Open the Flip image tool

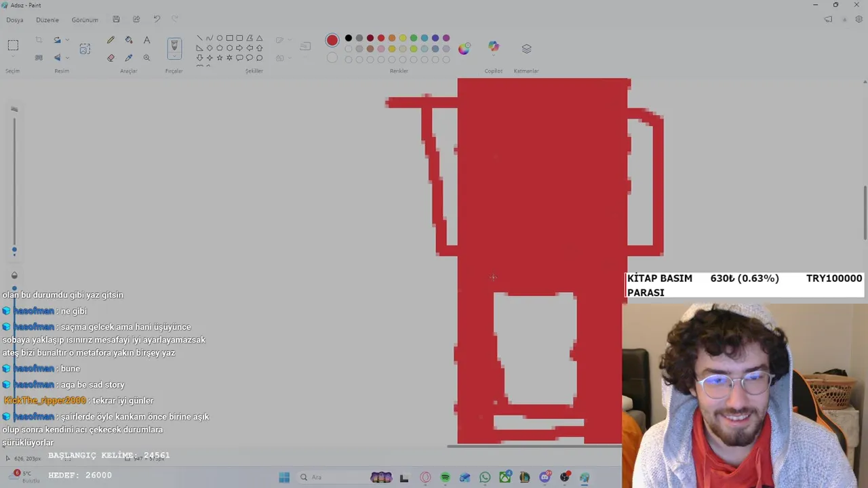click(57, 58)
